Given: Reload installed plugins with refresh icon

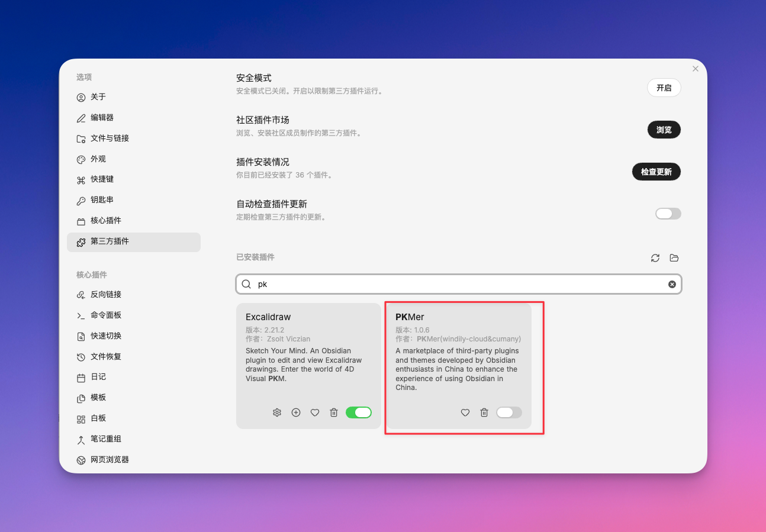Looking at the screenshot, I should click(655, 258).
